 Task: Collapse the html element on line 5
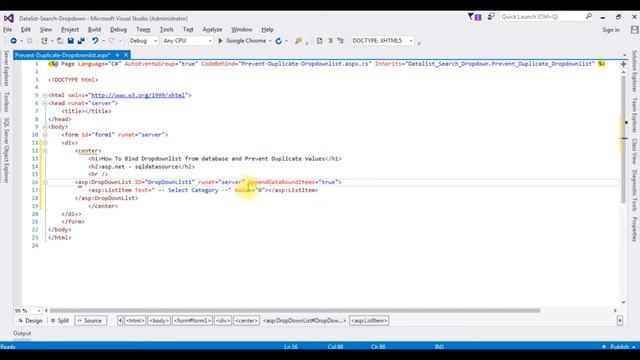[x=45, y=96]
